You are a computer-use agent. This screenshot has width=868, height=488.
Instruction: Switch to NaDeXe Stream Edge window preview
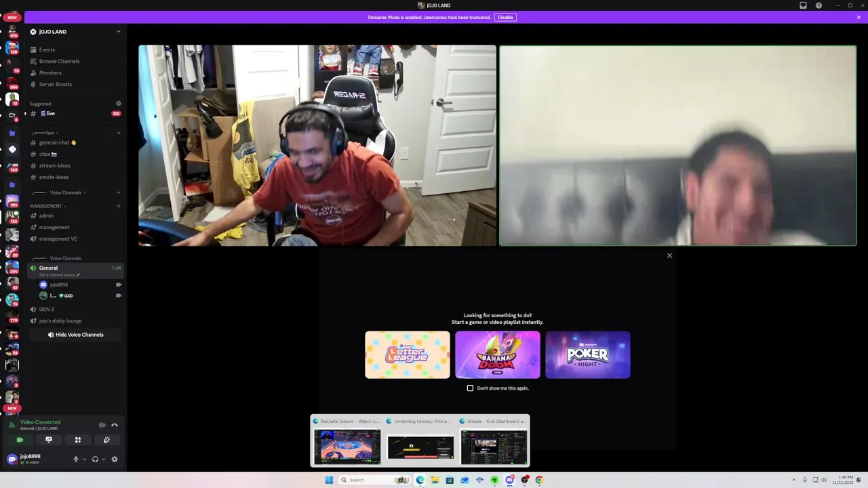(347, 441)
